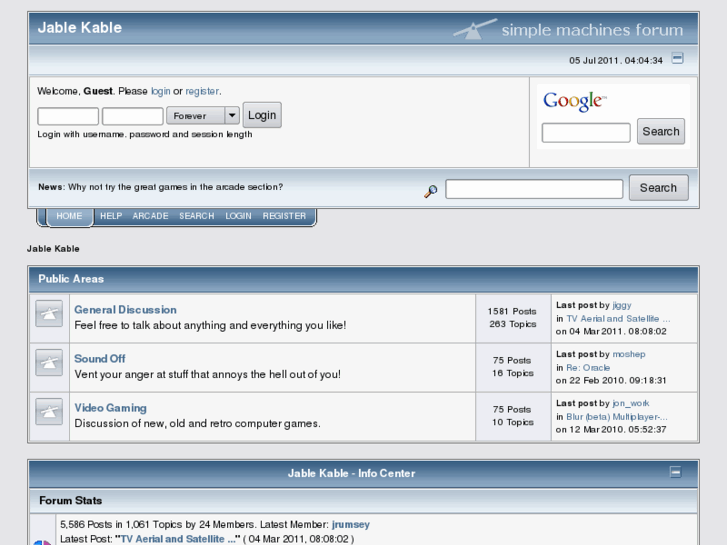727x545 pixels.
Task: Click the forum stats pie chart icon
Action: pyautogui.click(x=42, y=542)
